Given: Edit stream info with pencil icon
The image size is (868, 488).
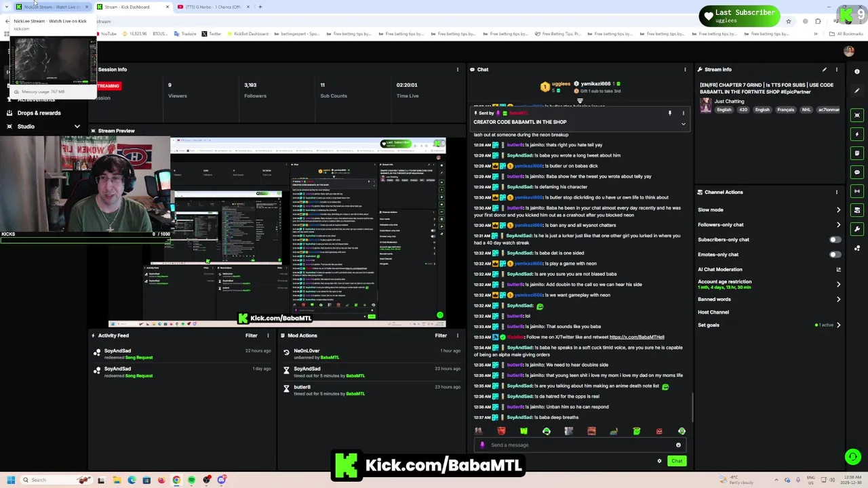Looking at the screenshot, I should pos(825,70).
